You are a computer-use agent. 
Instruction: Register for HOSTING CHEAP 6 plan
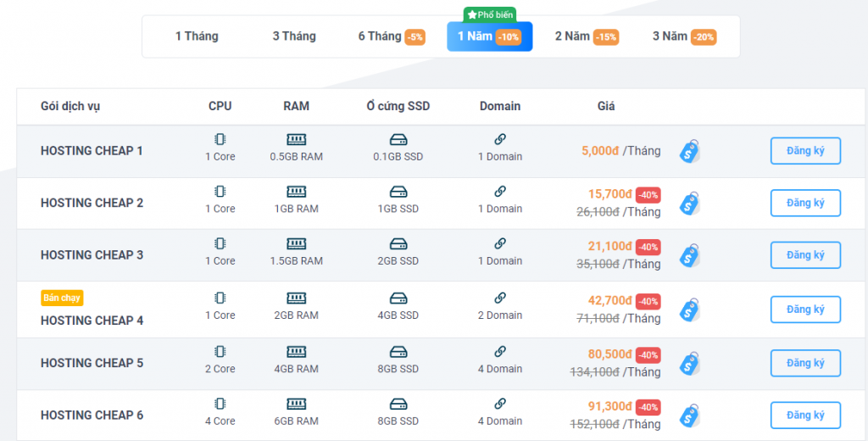pos(805,415)
